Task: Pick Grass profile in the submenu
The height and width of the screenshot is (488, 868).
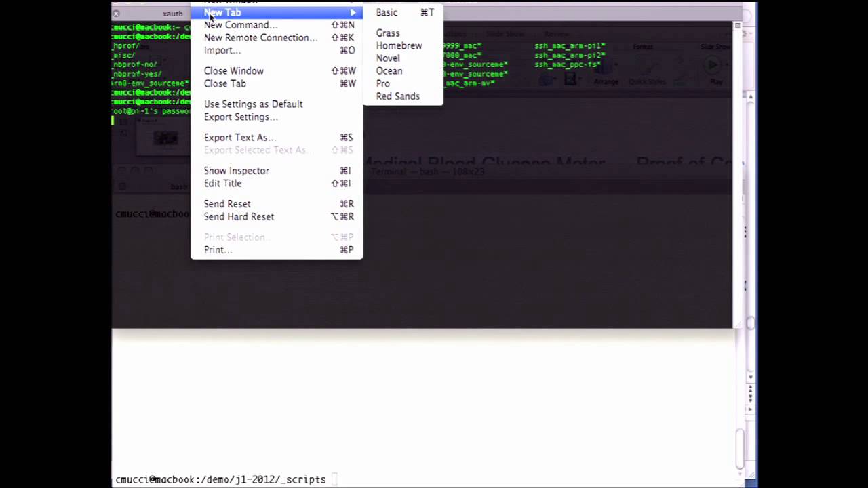Action: (x=403, y=33)
